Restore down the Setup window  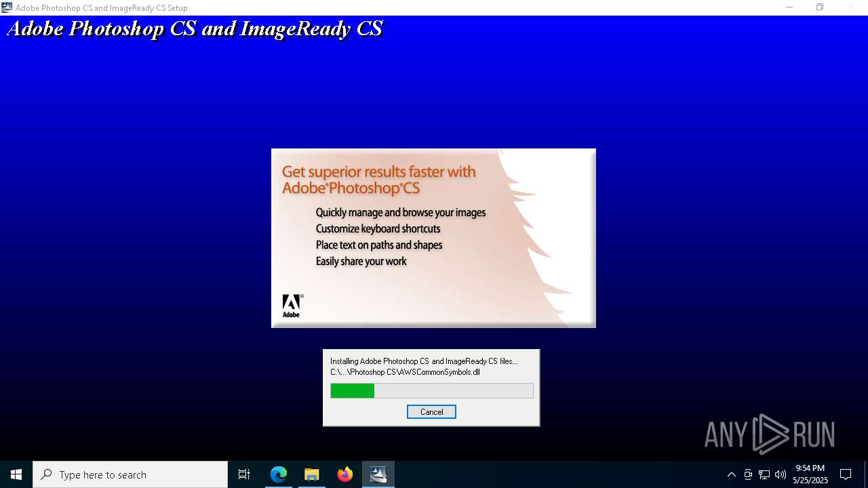click(820, 7)
